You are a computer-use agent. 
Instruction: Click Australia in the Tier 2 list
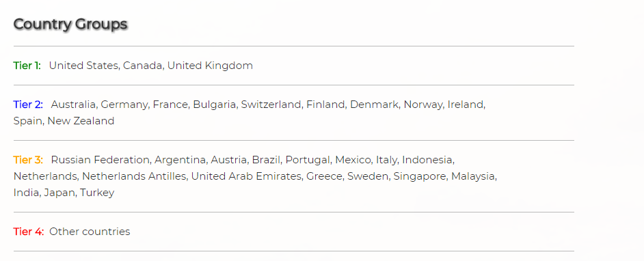[x=73, y=105]
